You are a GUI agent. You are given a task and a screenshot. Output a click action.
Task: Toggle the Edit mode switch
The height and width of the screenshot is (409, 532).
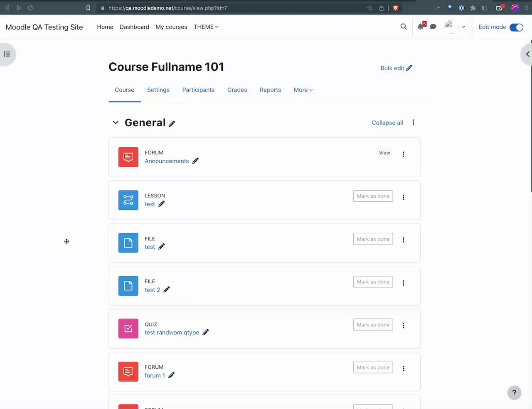(516, 27)
